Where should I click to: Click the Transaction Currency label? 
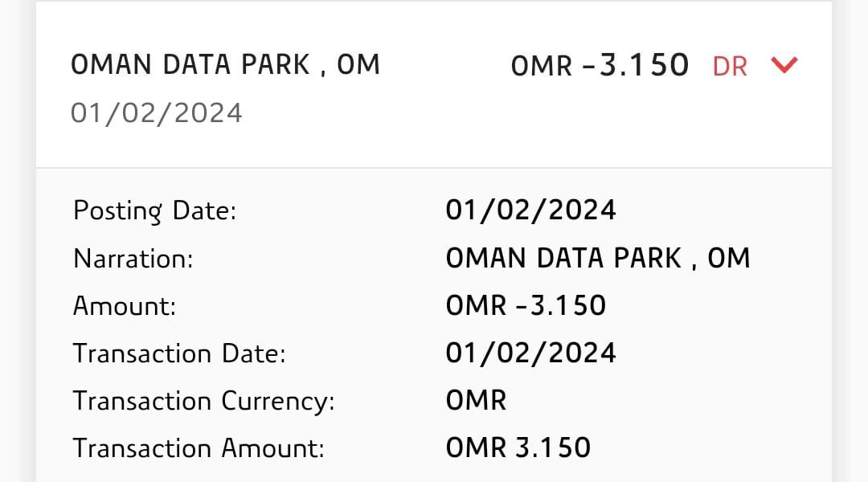point(203,401)
